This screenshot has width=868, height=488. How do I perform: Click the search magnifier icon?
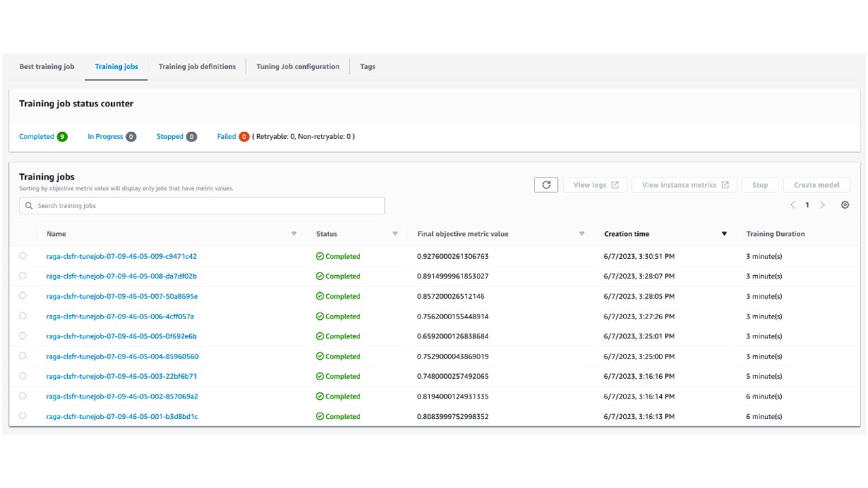point(28,206)
